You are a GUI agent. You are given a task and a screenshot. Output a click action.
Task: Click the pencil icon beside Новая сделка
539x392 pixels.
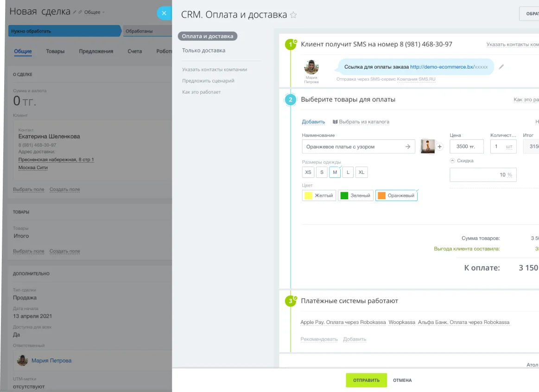click(x=75, y=12)
